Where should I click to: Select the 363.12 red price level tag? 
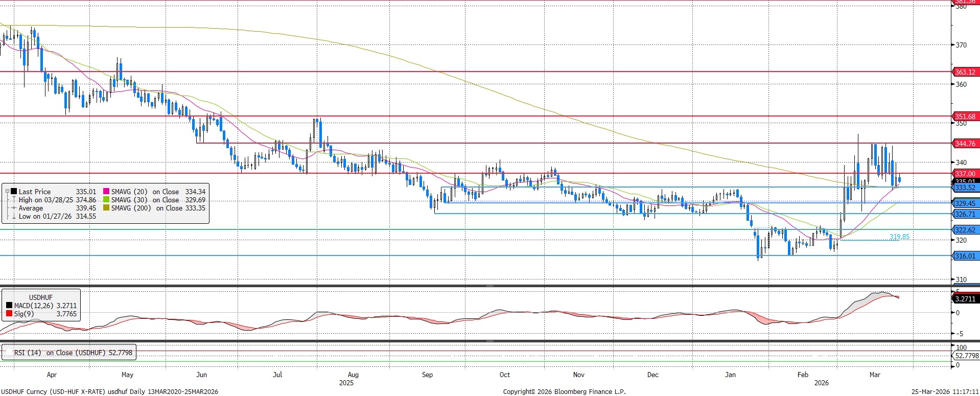[x=965, y=72]
